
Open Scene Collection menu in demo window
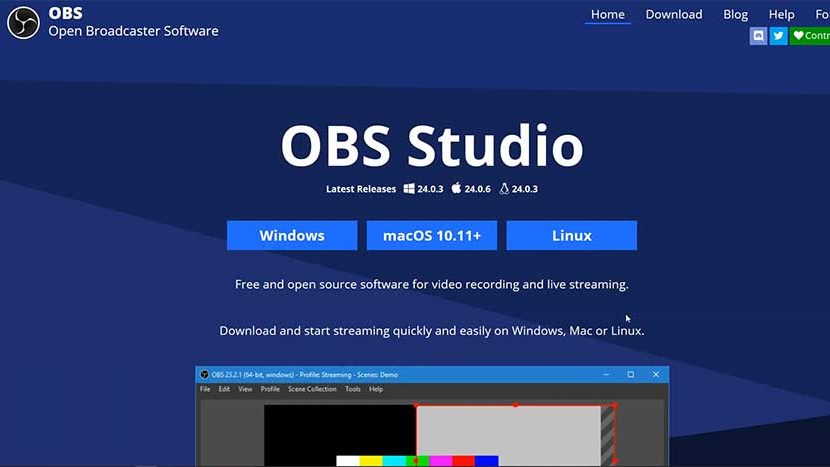[x=312, y=389]
